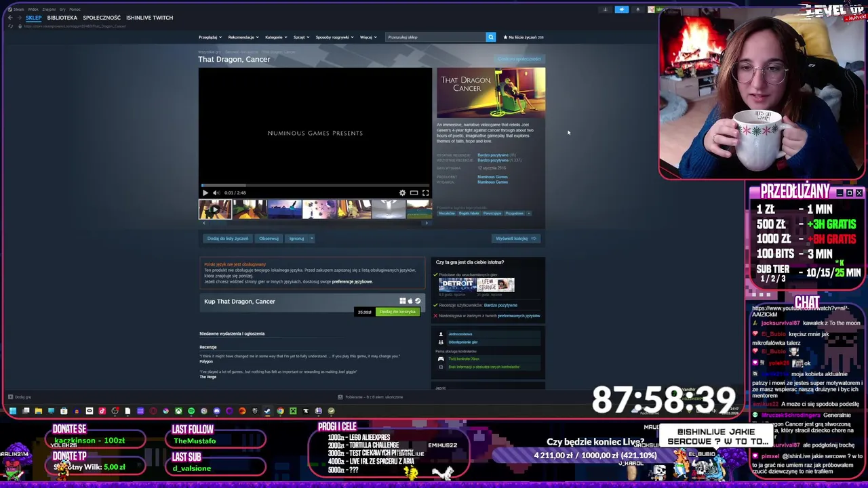Add the game with Dodaj do koszyka
868x488 pixels.
[397, 312]
